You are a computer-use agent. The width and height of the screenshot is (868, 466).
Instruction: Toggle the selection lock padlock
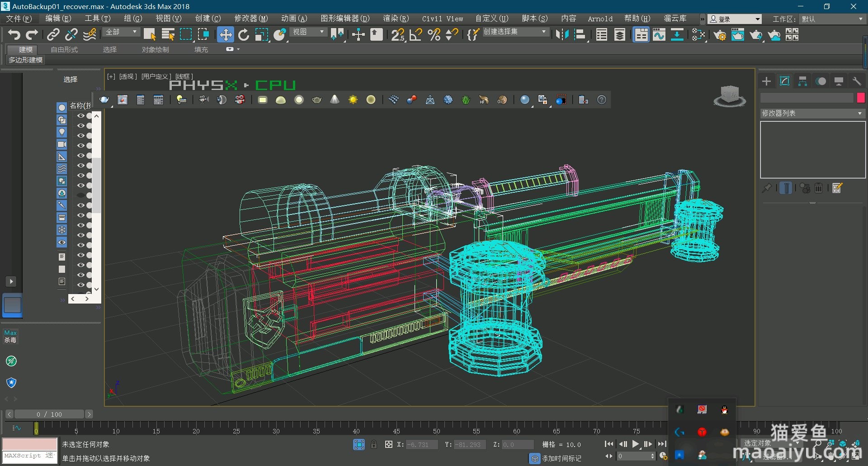pos(374,445)
